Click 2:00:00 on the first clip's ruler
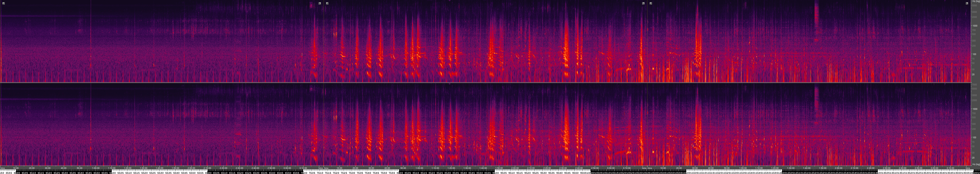The image size is (980, 174). (x=191, y=168)
